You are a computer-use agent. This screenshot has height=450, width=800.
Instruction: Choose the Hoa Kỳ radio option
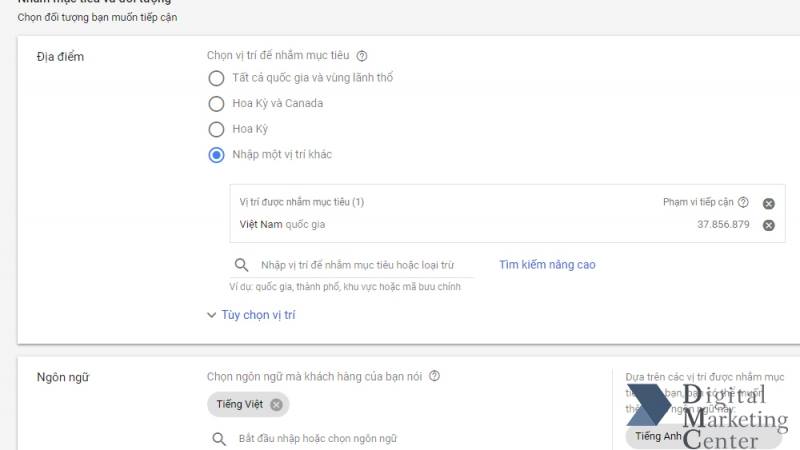pyautogui.click(x=216, y=129)
